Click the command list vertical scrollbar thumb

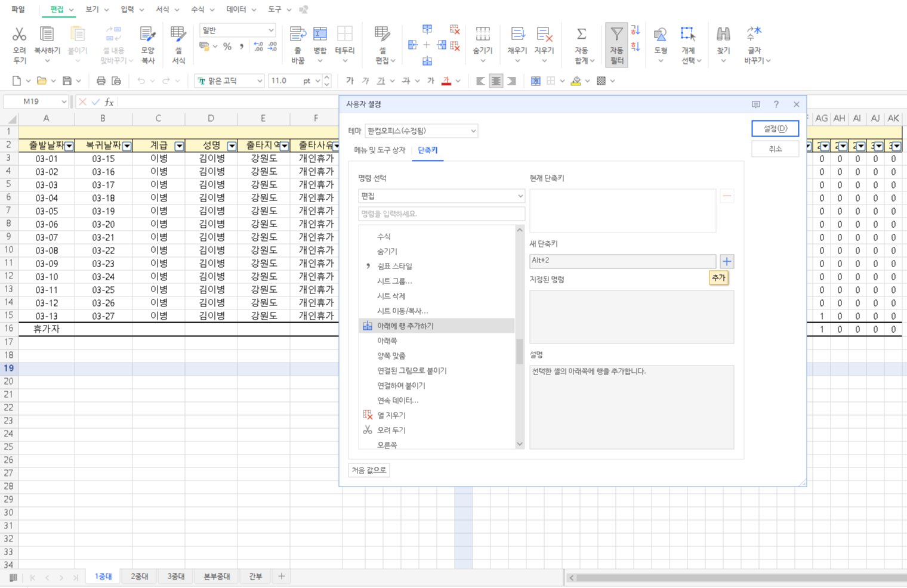coord(519,351)
